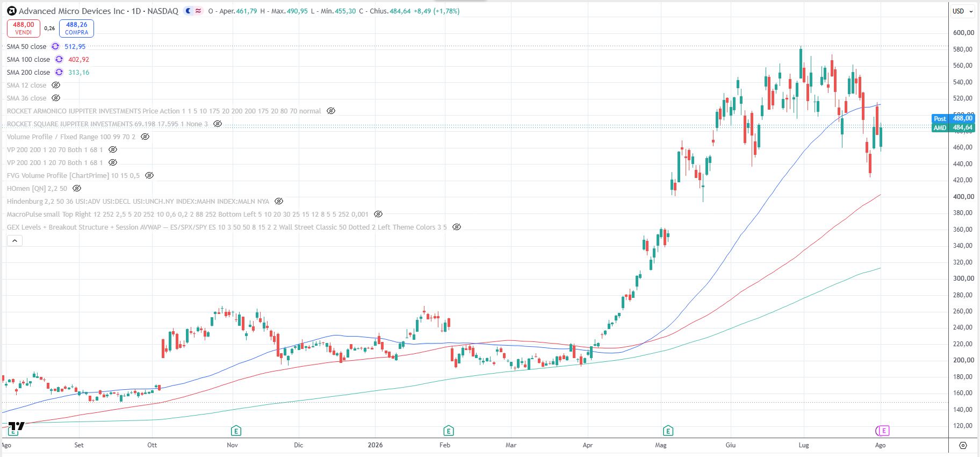
Task: Show the hidden SMA 36 close indicator
Action: tap(56, 98)
